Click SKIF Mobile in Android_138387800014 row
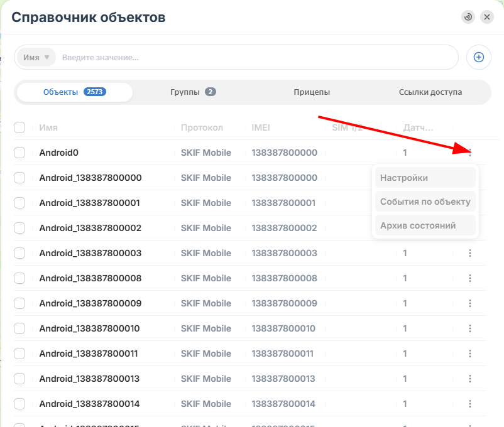 point(206,404)
